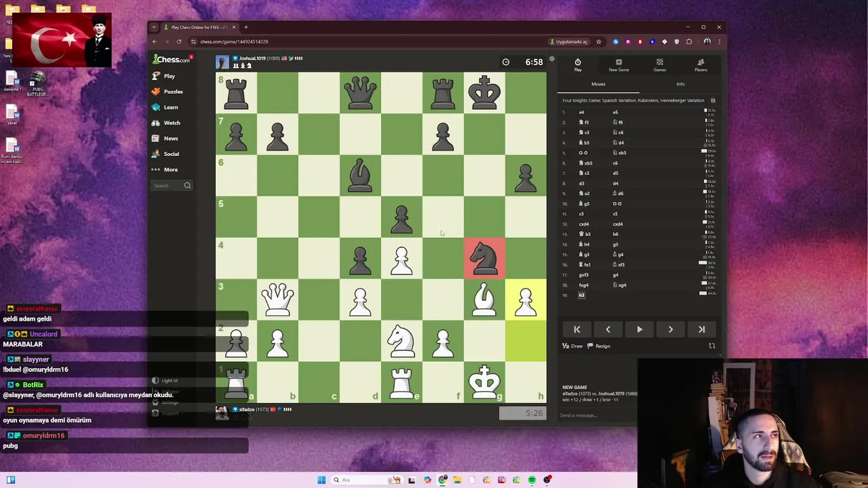Open the Watch section in sidebar
Viewport: 868px width, 488px height.
[x=165, y=123]
